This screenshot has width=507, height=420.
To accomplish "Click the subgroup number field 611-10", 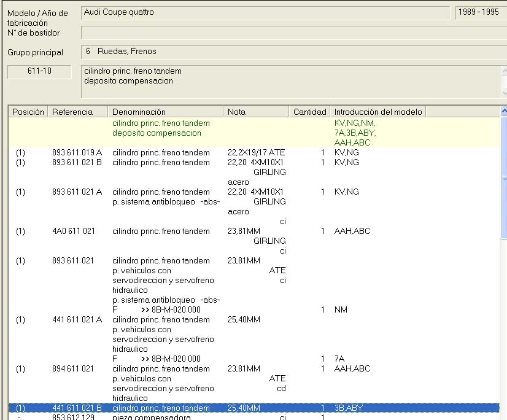I will [39, 71].
